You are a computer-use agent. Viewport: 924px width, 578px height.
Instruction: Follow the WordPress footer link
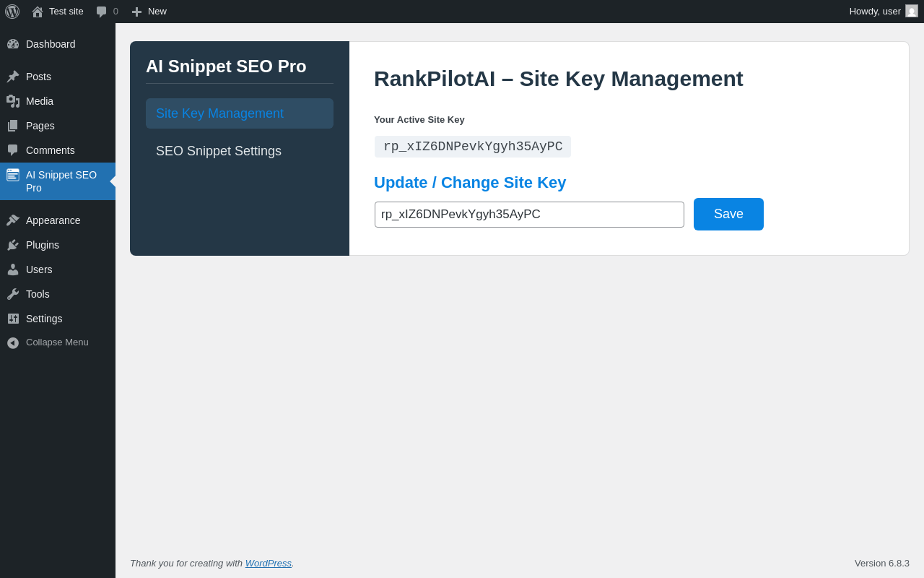[x=269, y=563]
